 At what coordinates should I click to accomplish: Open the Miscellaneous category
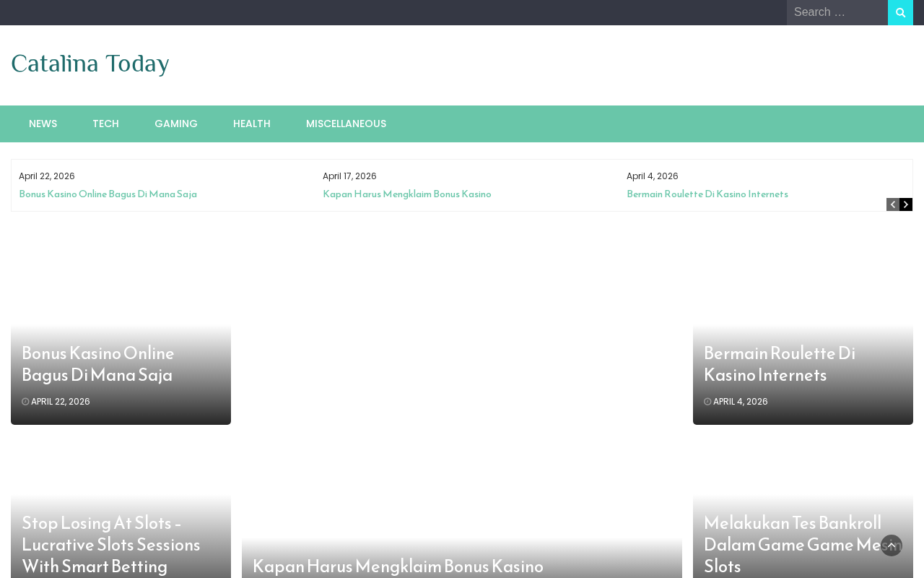pyautogui.click(x=346, y=124)
